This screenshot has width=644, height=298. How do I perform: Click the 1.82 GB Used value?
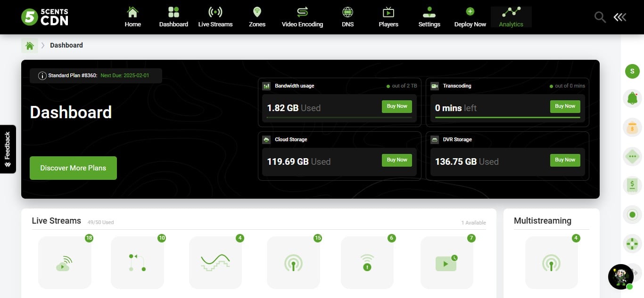294,108
